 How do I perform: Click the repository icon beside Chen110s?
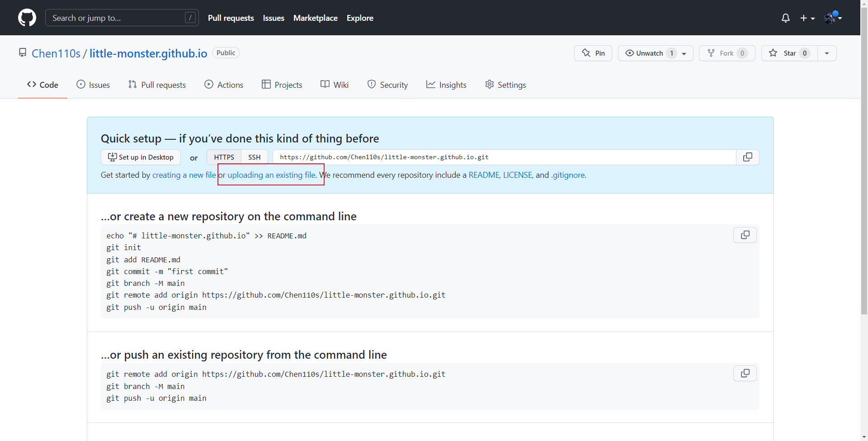(x=23, y=53)
